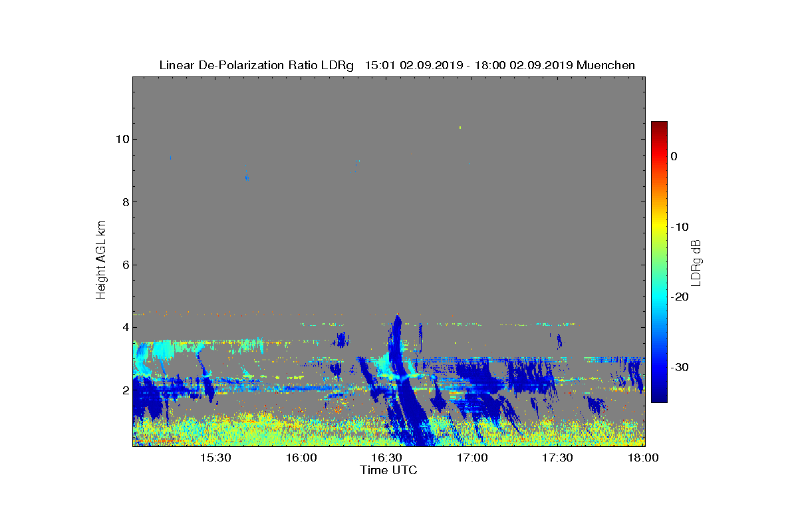Click the 'Time UTC' axis label
The width and height of the screenshot is (798, 532).
click(389, 470)
